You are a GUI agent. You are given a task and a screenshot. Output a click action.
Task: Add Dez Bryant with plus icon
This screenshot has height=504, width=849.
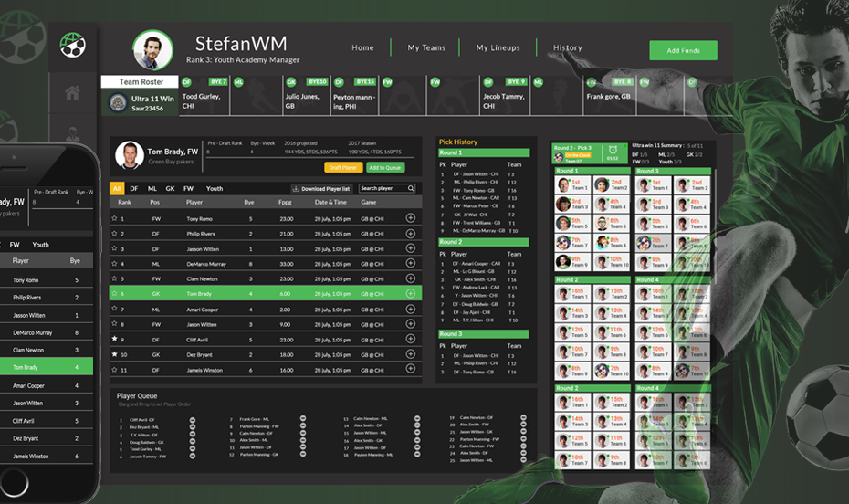click(411, 354)
